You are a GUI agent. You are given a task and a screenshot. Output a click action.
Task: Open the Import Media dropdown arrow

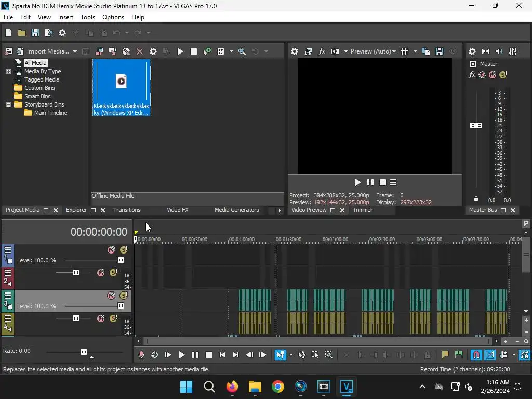pyautogui.click(x=75, y=51)
